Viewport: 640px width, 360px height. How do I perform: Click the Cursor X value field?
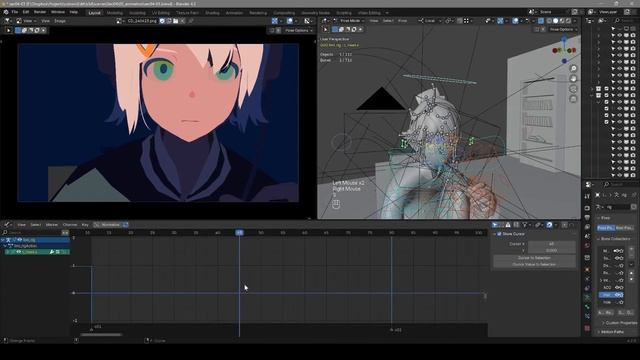[x=552, y=244]
